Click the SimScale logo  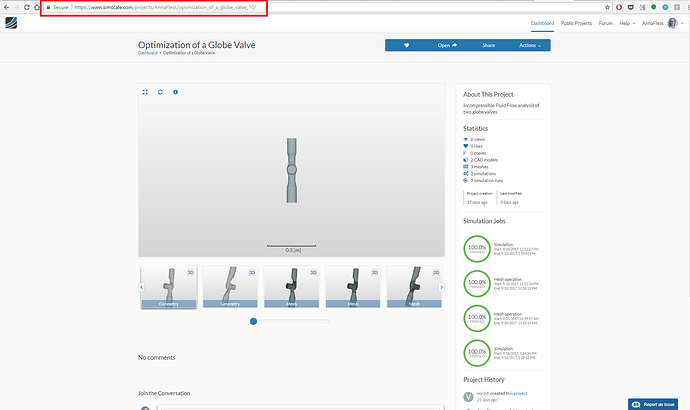[x=11, y=23]
